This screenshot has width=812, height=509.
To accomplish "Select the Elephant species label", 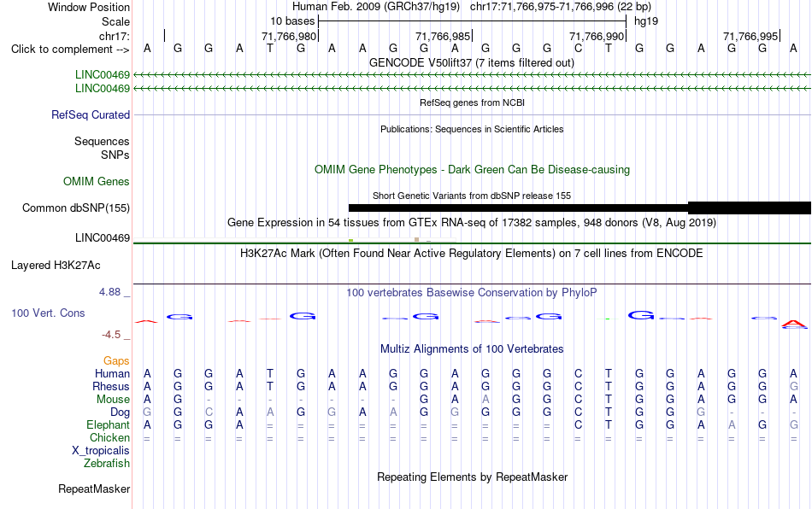I will [x=108, y=424].
